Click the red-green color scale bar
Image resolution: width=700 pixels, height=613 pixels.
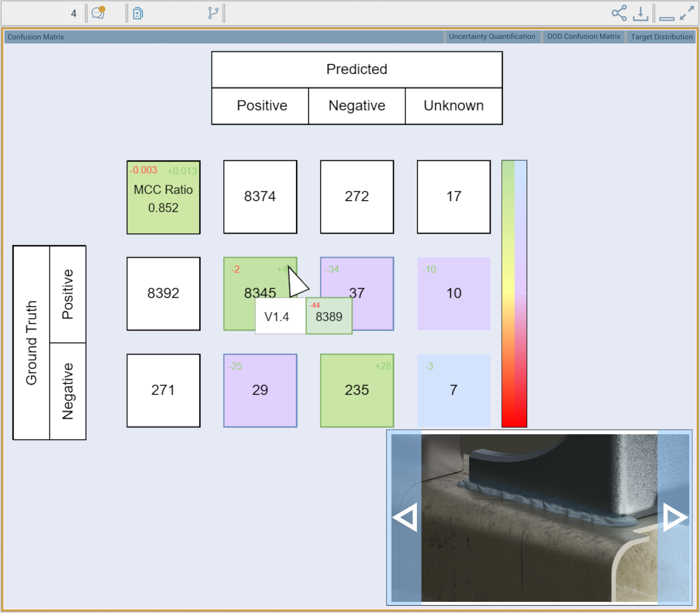(x=514, y=294)
